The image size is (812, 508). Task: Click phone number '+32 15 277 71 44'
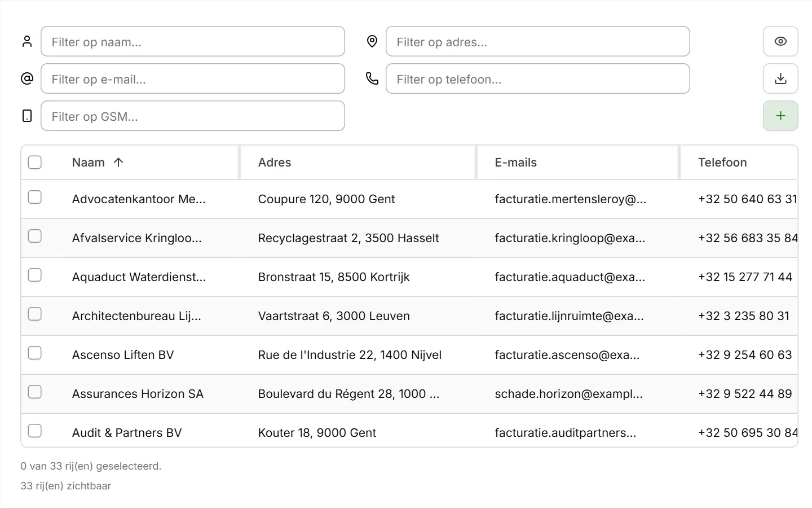click(745, 277)
